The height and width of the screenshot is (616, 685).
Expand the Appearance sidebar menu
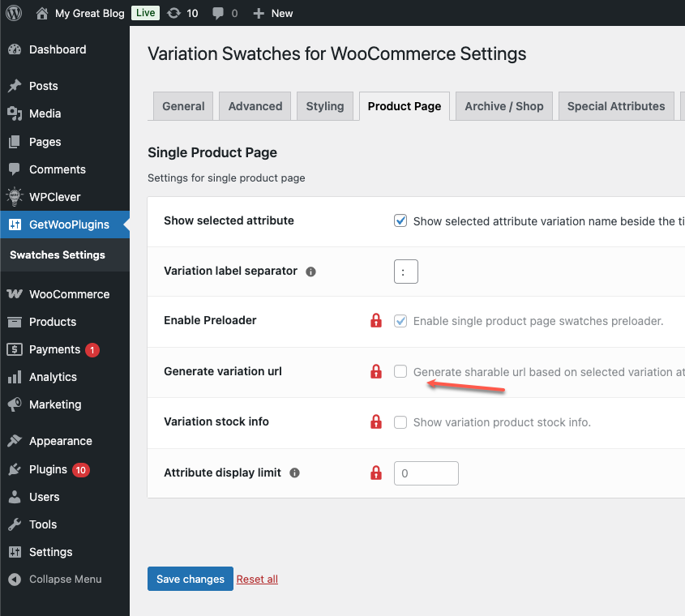coord(60,441)
